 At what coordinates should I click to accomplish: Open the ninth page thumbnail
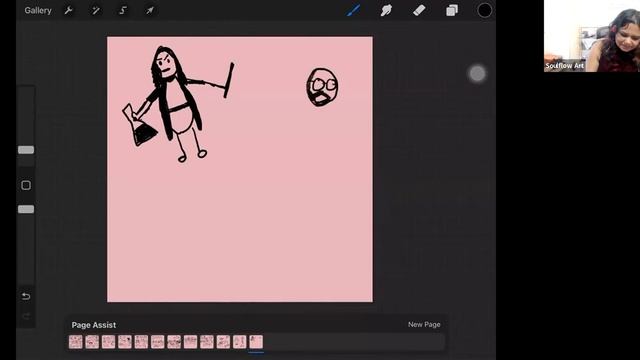pyautogui.click(x=207, y=342)
